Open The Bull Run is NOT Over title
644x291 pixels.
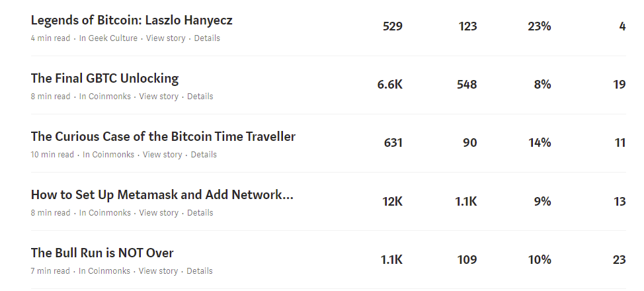tap(102, 253)
